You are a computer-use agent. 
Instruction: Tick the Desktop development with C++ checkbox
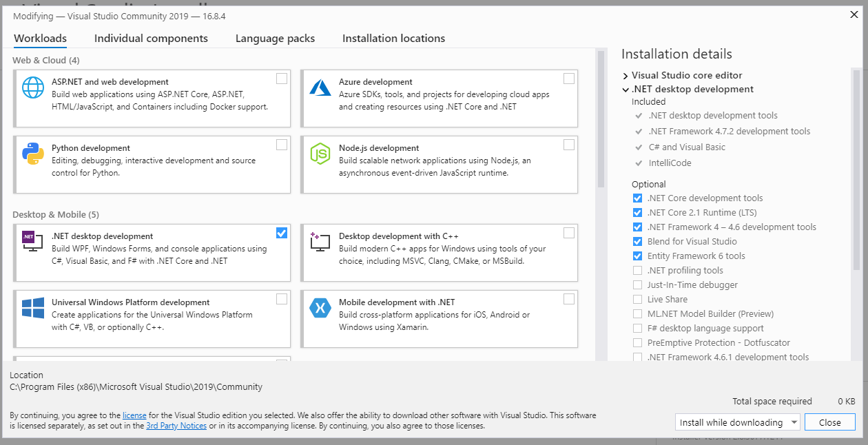[x=569, y=233]
